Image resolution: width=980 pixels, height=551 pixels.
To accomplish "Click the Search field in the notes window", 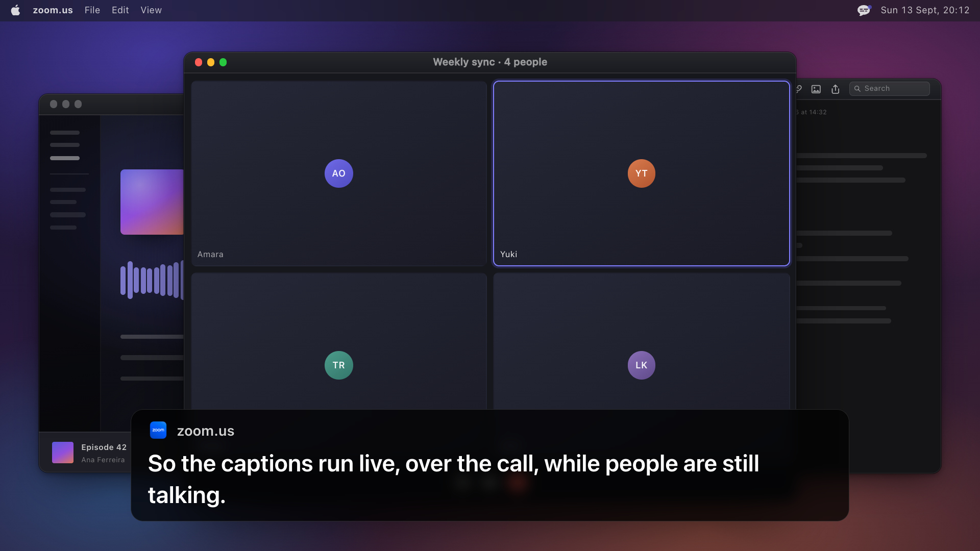I will (x=890, y=89).
